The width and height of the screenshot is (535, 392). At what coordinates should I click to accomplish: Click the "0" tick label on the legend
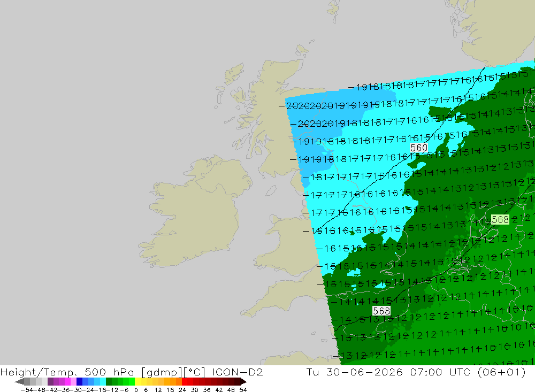tap(136, 390)
